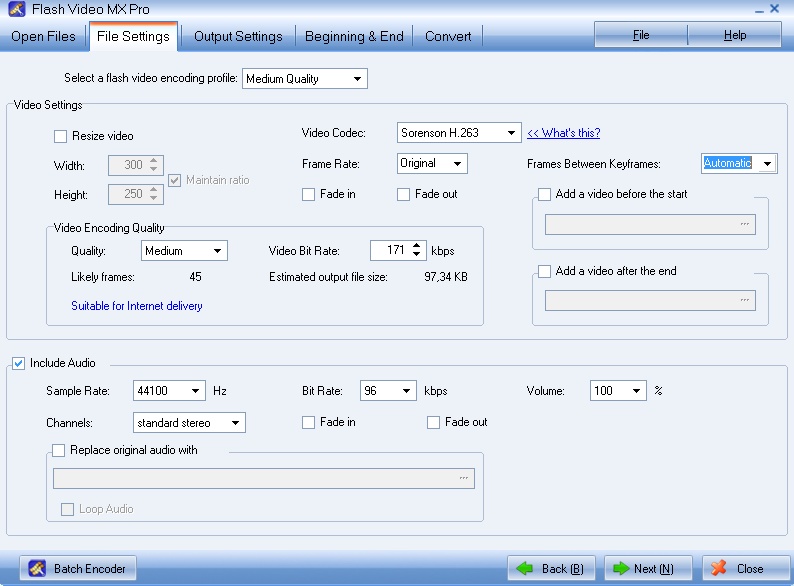Check Add a video after the end
Image resolution: width=794 pixels, height=586 pixels.
coord(544,271)
